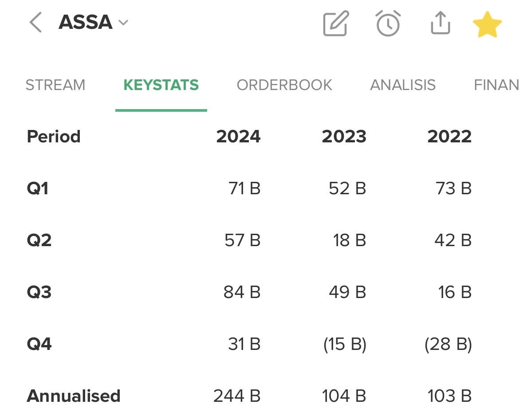Expand the ASSA ticker dropdown chevron
The height and width of the screenshot is (420, 519).
(123, 23)
